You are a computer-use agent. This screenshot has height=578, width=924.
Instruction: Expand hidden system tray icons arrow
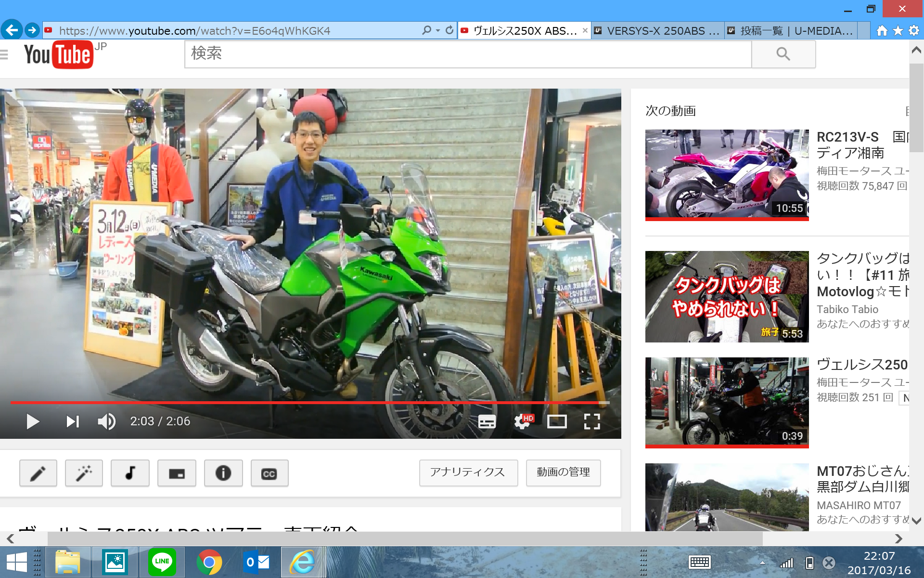[x=762, y=562]
